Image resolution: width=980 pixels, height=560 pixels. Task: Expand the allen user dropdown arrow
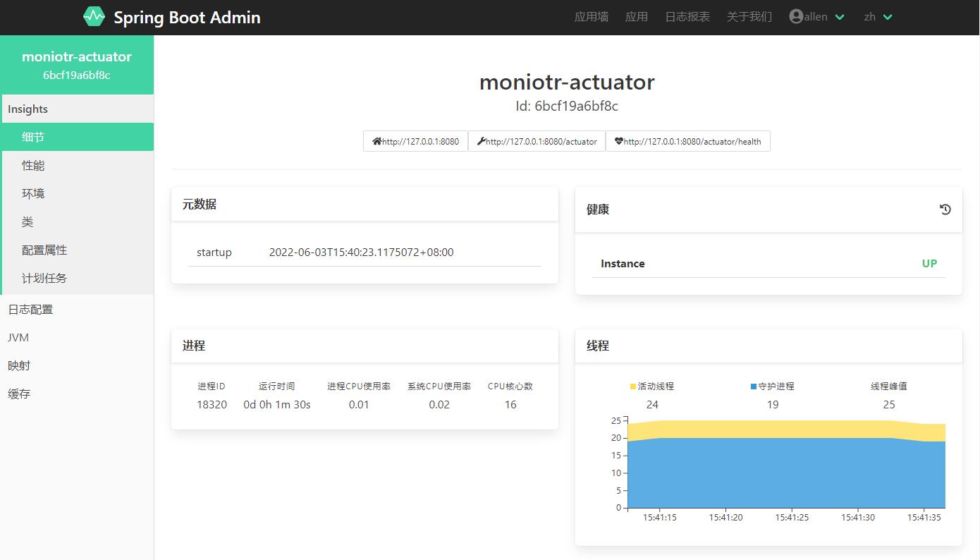[x=840, y=17]
